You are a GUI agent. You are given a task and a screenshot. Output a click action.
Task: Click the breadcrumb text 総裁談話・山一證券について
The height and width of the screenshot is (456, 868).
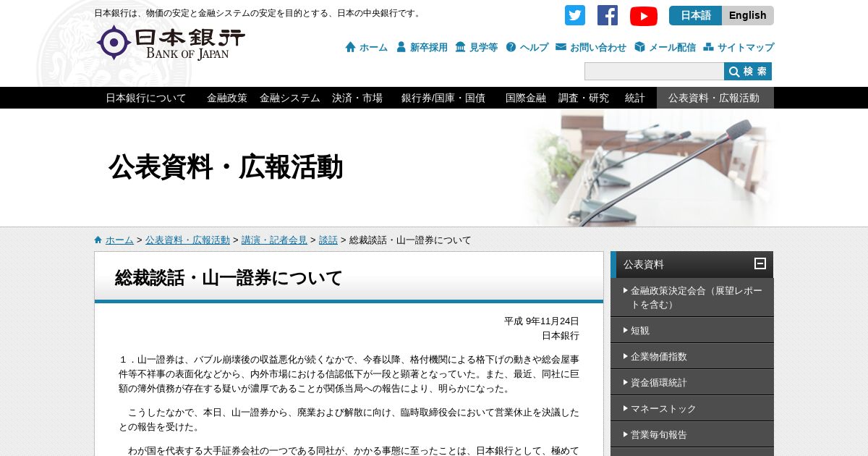[x=410, y=240]
